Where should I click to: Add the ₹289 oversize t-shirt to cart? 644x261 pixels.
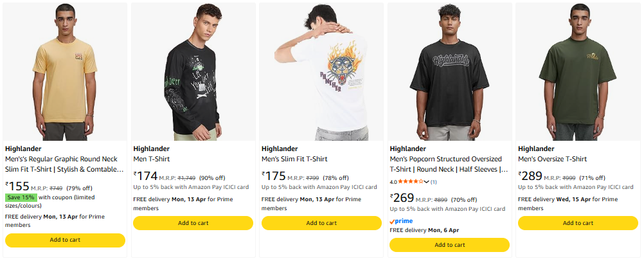tap(578, 223)
